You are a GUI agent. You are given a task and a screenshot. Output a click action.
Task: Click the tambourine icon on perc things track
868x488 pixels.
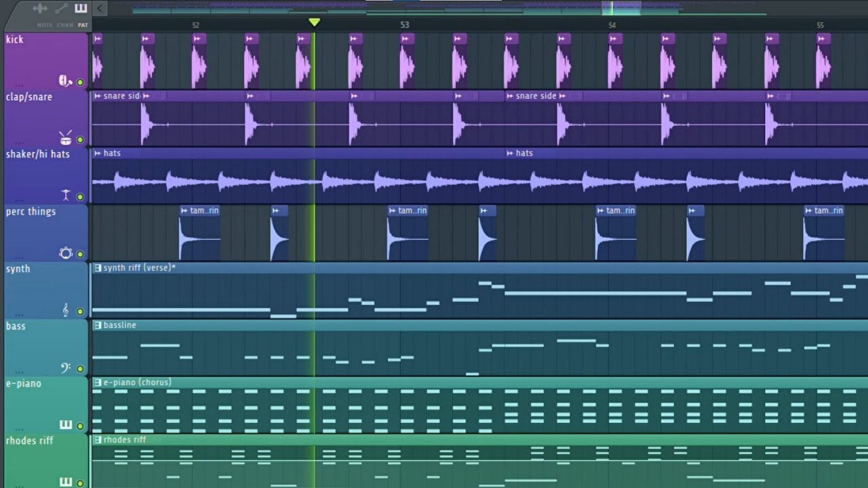(66, 253)
